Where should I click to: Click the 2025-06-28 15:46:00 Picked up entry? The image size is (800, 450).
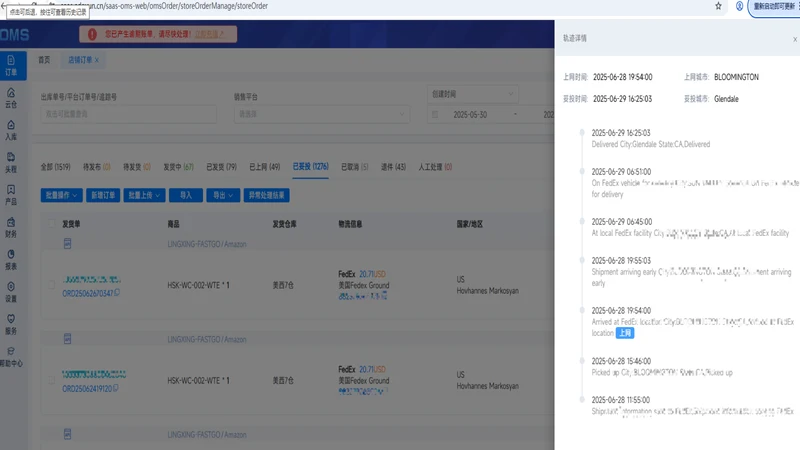(662, 367)
